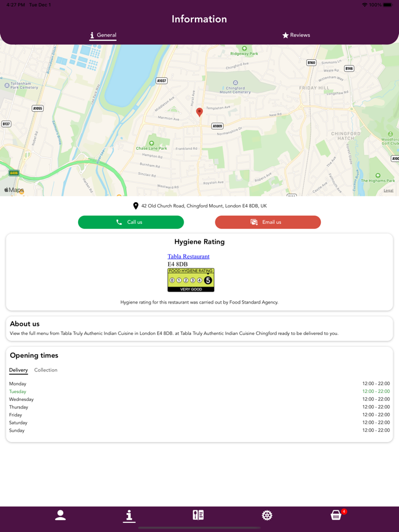
Task: Open the settings gear in bottom bar
Action: pos(267,515)
